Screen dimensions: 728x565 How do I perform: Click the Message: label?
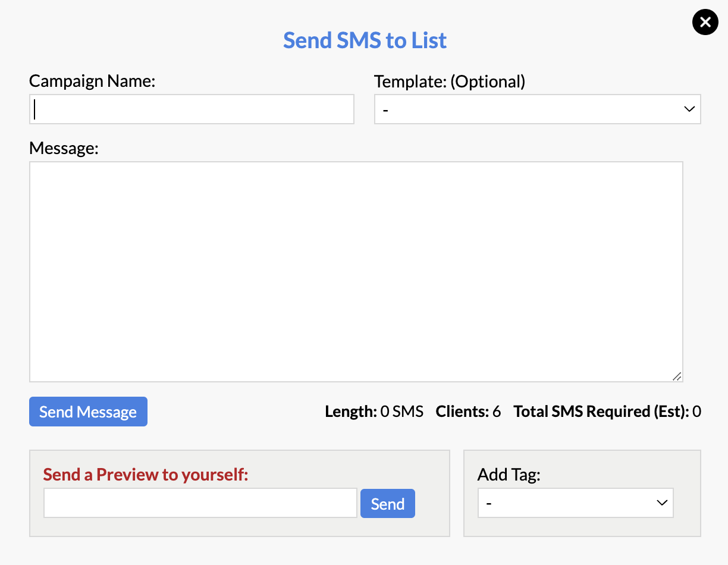point(64,147)
